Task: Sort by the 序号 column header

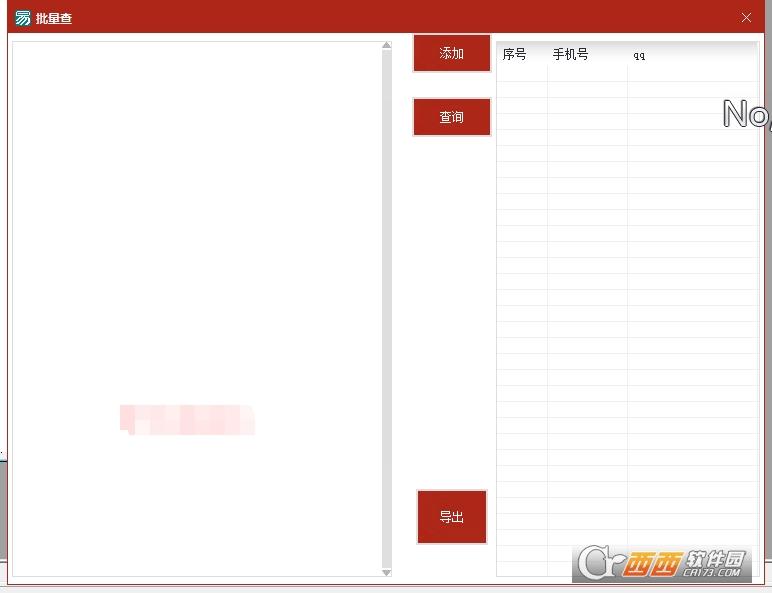Action: click(522, 54)
